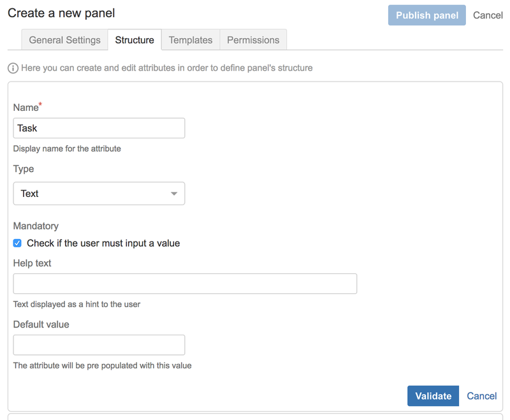
Task: Click Cancel beside the Validate button
Action: 482,396
